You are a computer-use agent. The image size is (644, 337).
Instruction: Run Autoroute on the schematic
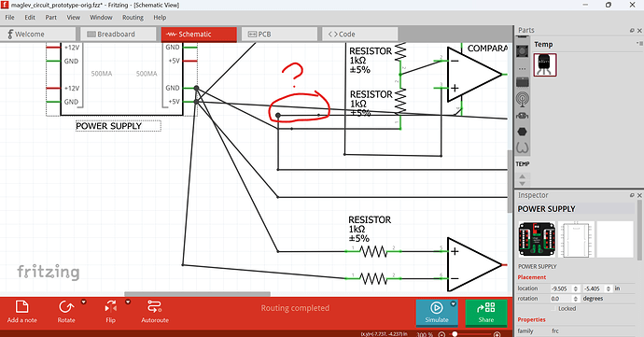click(x=155, y=311)
